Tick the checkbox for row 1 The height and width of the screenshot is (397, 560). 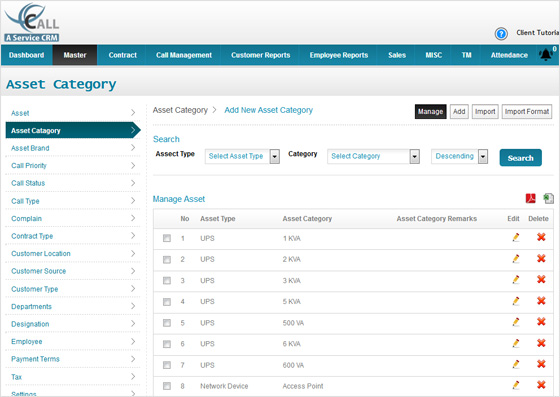(167, 238)
